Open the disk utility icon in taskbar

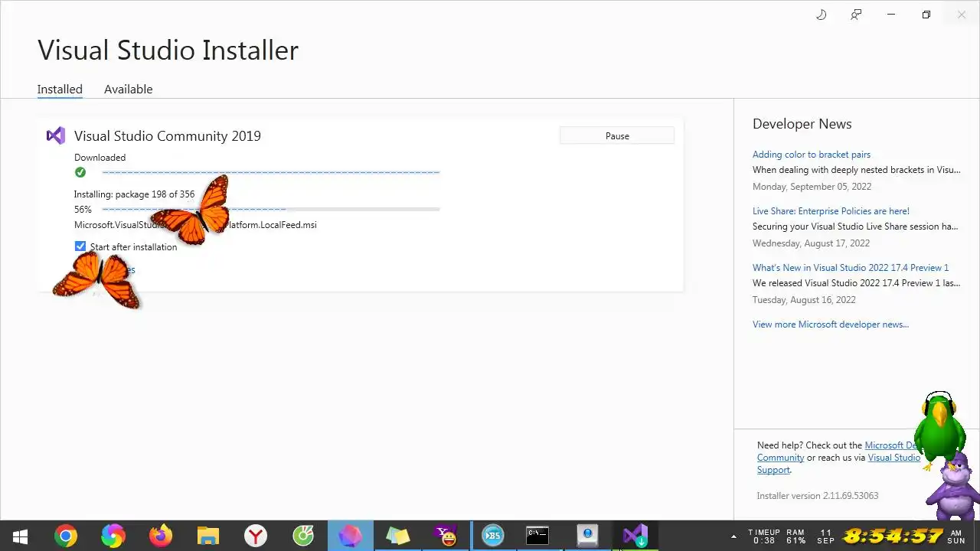pos(587,536)
